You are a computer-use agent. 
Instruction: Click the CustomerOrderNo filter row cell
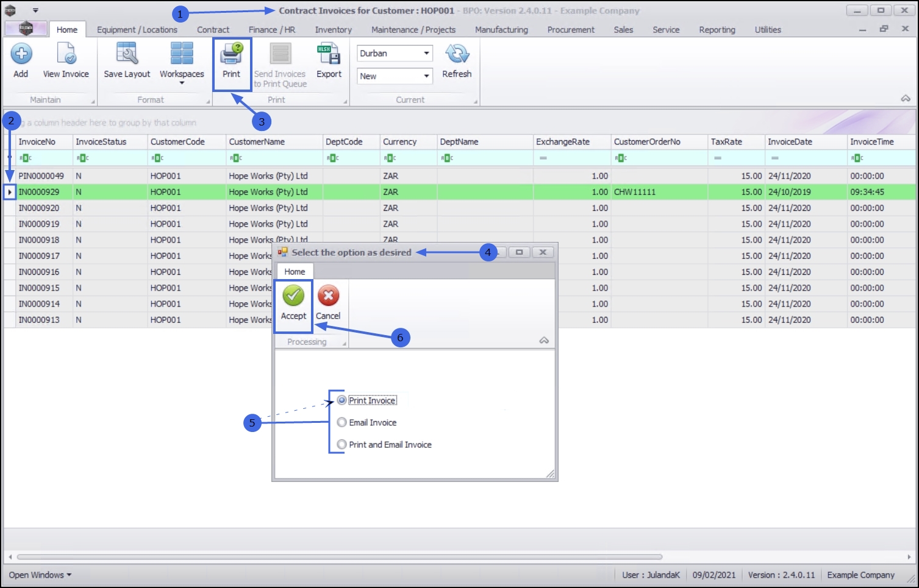[x=659, y=158]
